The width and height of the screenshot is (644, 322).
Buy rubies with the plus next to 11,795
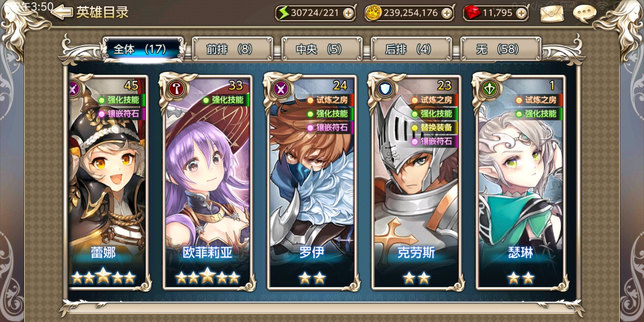521,13
